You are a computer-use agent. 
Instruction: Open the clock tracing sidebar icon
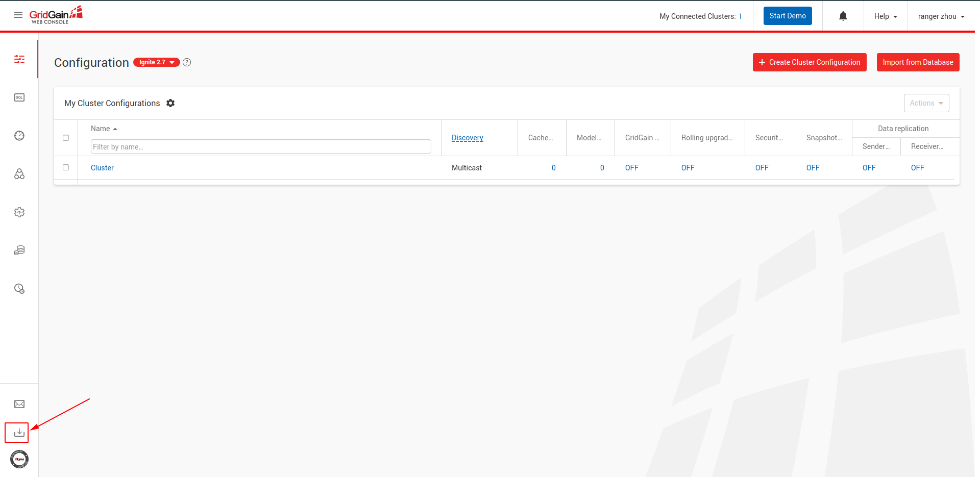point(19,289)
